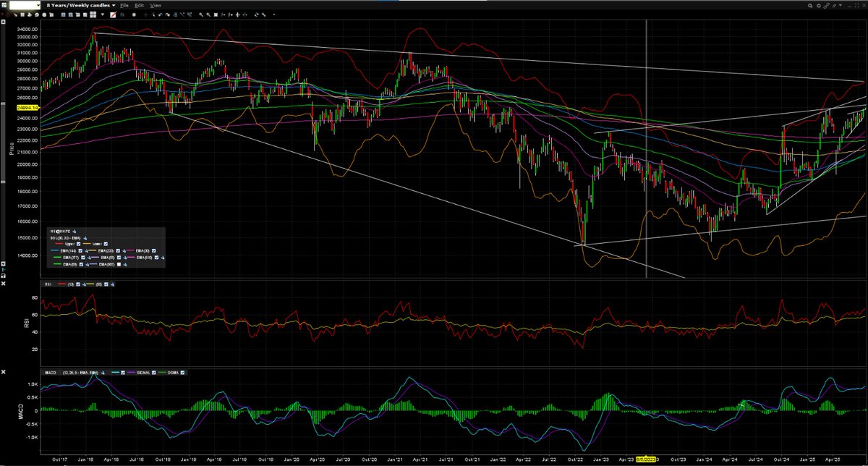Open the Edit menu
The width and height of the screenshot is (868, 466).
139,5
